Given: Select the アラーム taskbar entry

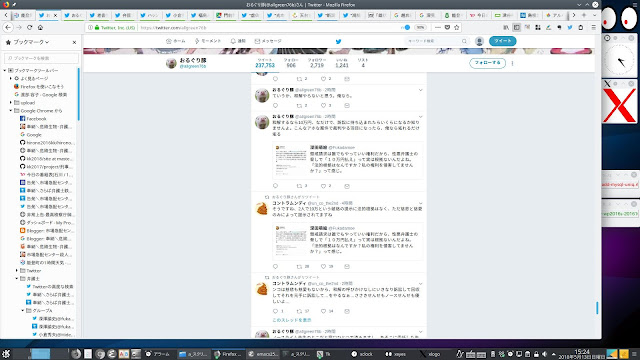Looking at the screenshot, I should tap(158, 354).
